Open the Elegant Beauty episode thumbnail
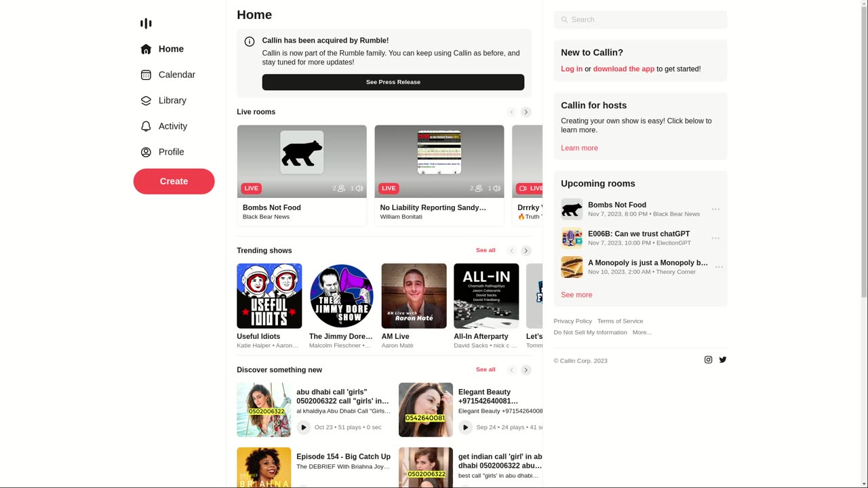 [426, 410]
